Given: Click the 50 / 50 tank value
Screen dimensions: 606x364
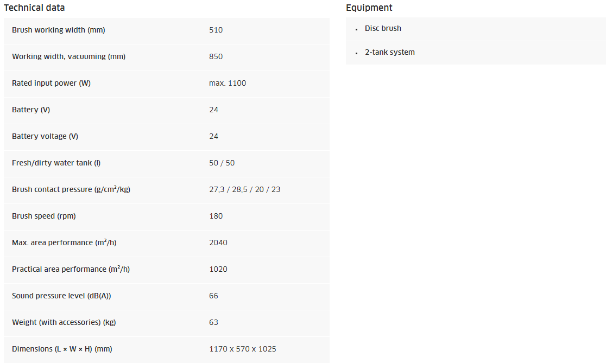Looking at the screenshot, I should click(x=222, y=163).
